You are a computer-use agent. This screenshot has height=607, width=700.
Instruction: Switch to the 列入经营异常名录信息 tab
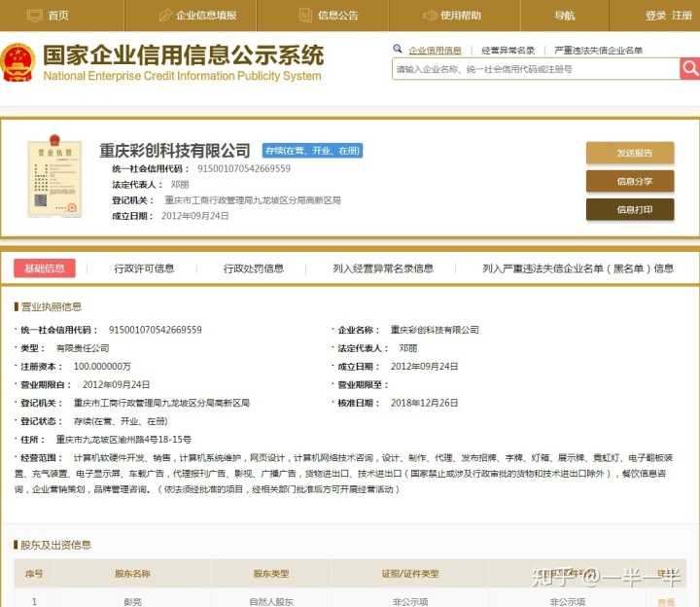pos(383,268)
